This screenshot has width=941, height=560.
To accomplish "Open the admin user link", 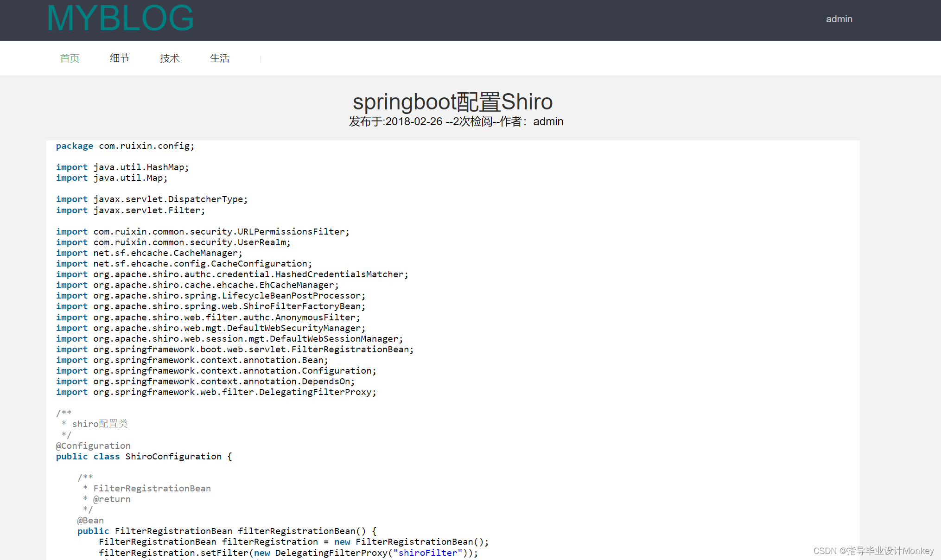I will click(x=839, y=19).
